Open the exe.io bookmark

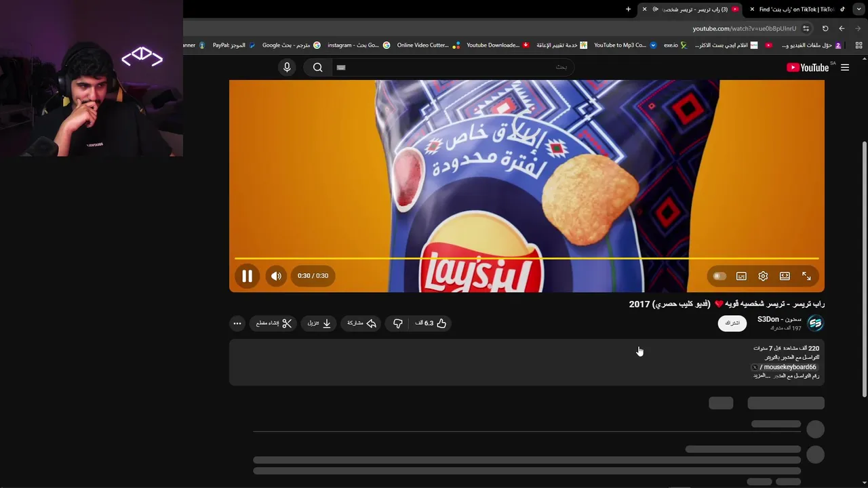(x=675, y=45)
